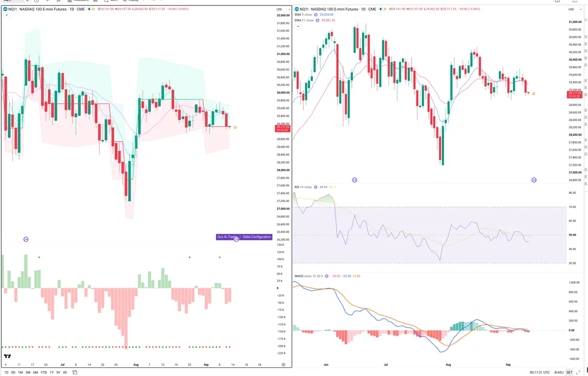588x376 pixels.
Task: Select the All time range
Action: click(x=65, y=373)
